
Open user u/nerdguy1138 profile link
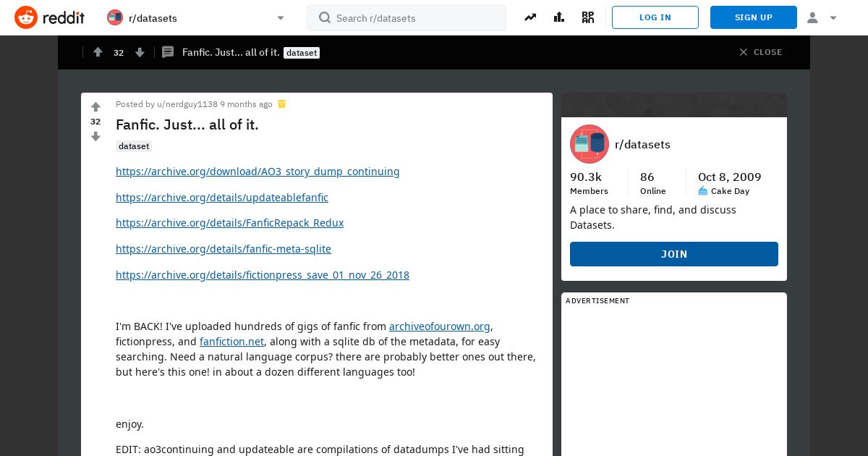pos(187,104)
